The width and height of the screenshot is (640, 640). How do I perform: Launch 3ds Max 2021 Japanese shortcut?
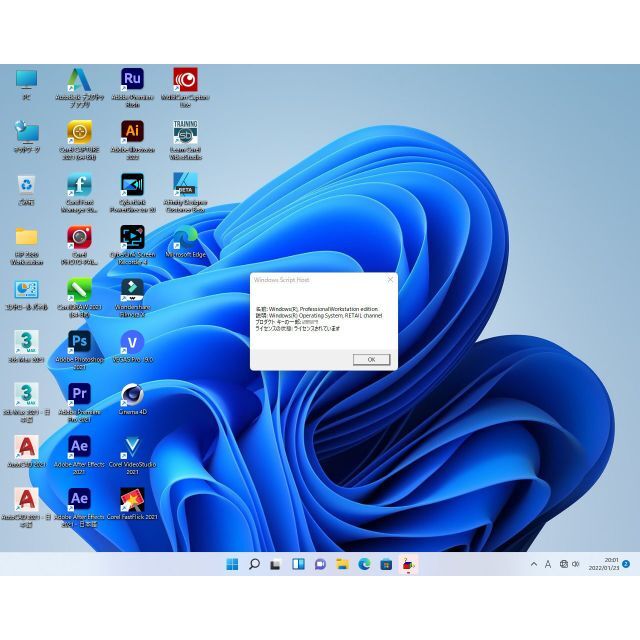27,403
